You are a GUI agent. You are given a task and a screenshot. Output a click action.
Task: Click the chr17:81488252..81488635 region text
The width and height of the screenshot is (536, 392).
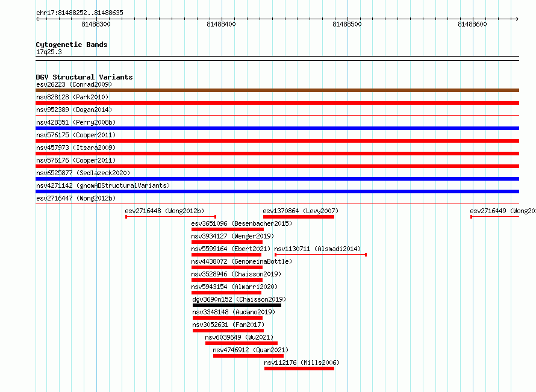pyautogui.click(x=79, y=13)
